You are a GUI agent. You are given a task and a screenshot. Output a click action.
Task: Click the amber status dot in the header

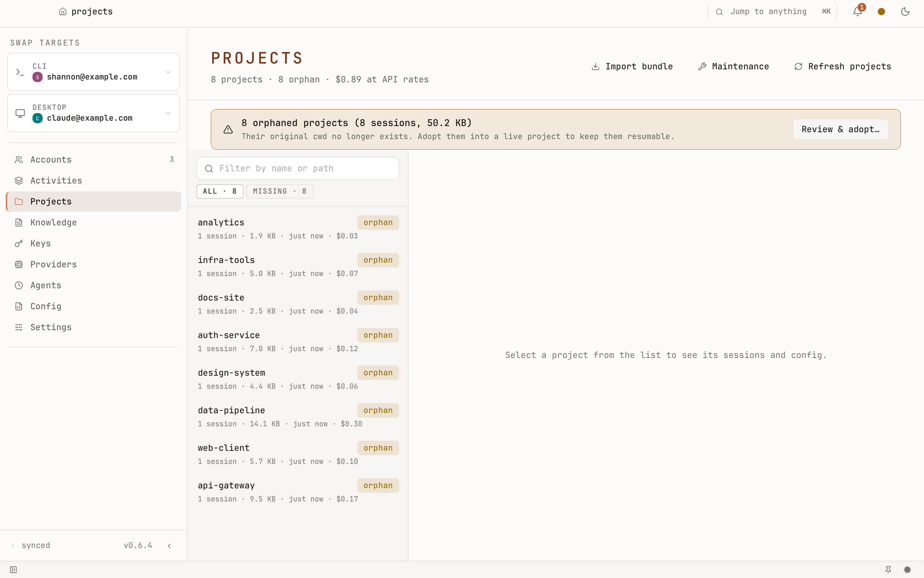click(x=881, y=12)
